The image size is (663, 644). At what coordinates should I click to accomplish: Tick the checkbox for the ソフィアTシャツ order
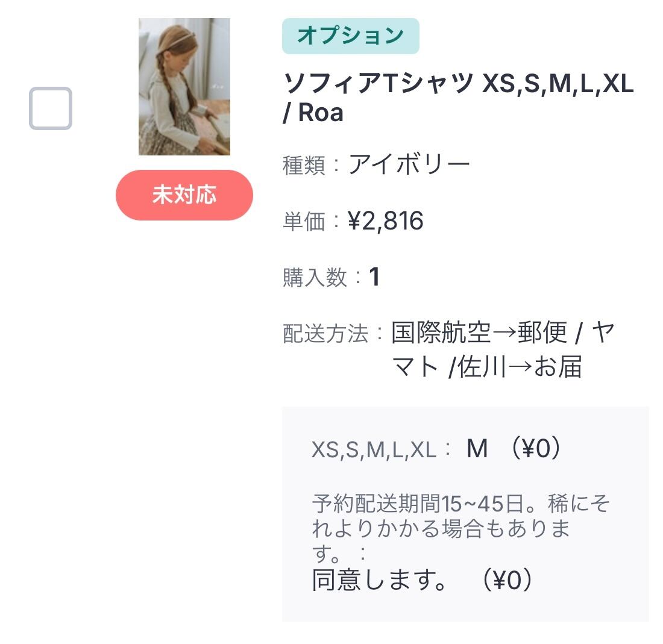point(51,108)
